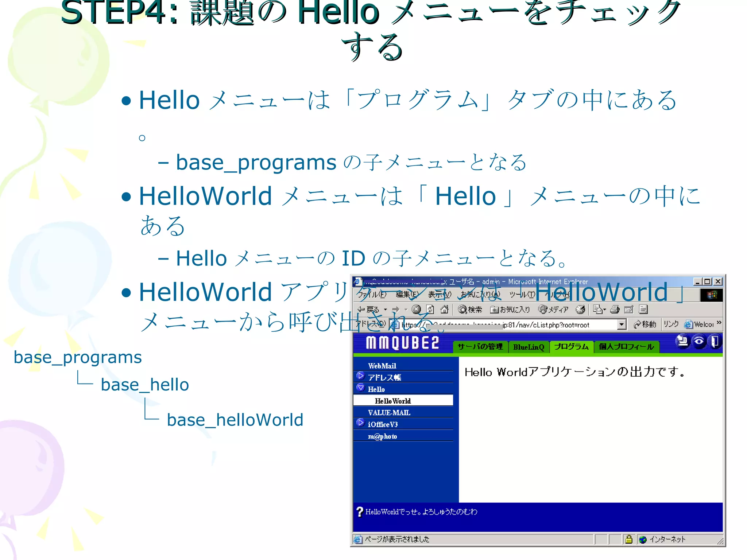
Task: Go to Home page icon
Action: (x=444, y=310)
